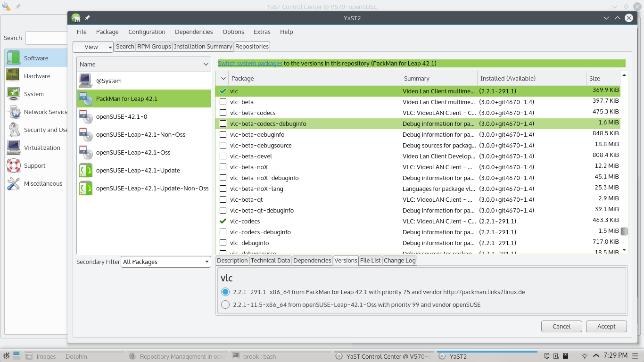This screenshot has height=362, width=644.
Task: Switch to the File List tab
Action: (x=371, y=260)
